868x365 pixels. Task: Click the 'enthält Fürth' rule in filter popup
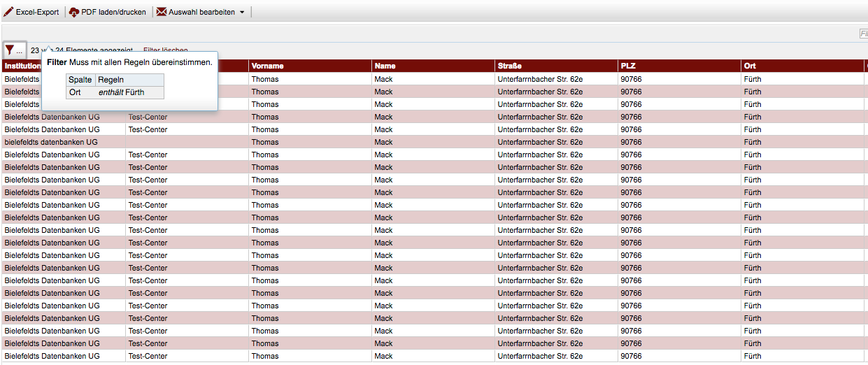click(x=121, y=92)
